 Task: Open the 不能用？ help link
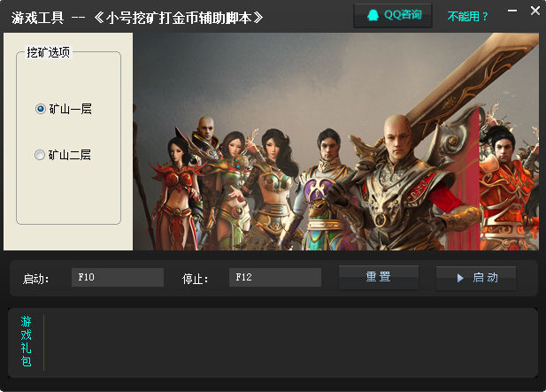pyautogui.click(x=467, y=16)
